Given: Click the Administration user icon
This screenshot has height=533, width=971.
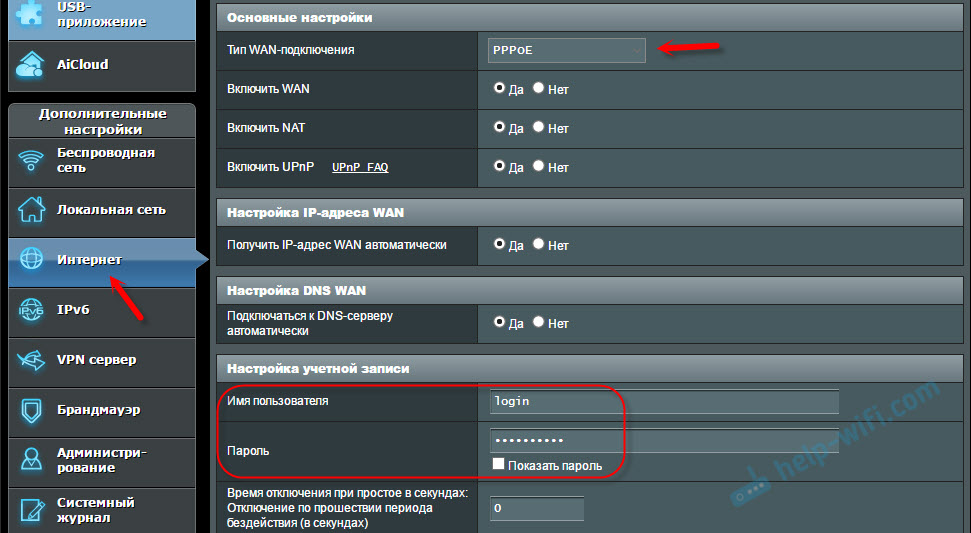Looking at the screenshot, I should coord(32,460).
